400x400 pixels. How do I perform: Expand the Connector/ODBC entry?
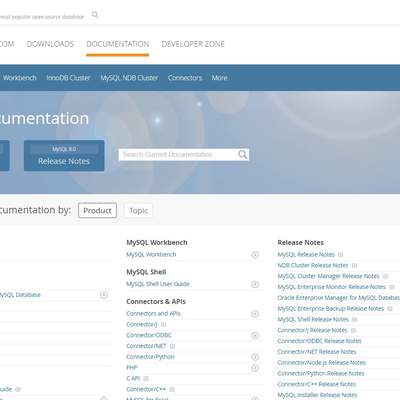coord(255,335)
